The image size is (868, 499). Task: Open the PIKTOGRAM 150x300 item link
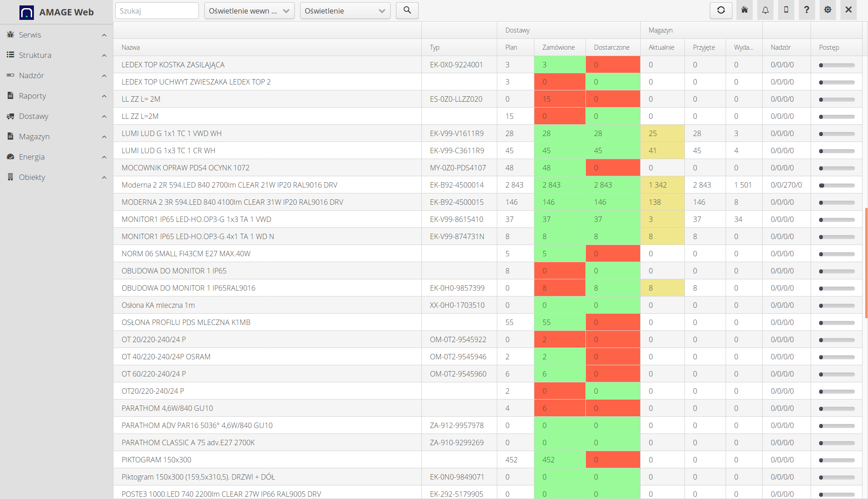point(156,460)
